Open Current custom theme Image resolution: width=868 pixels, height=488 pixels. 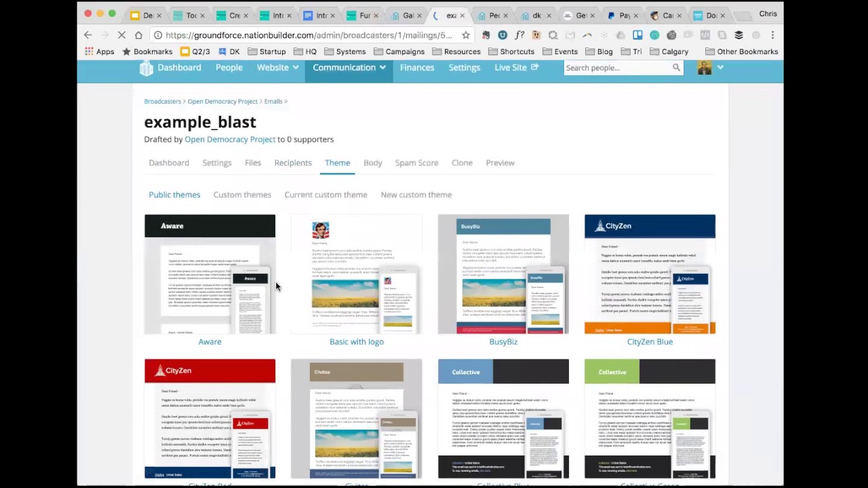click(x=325, y=195)
